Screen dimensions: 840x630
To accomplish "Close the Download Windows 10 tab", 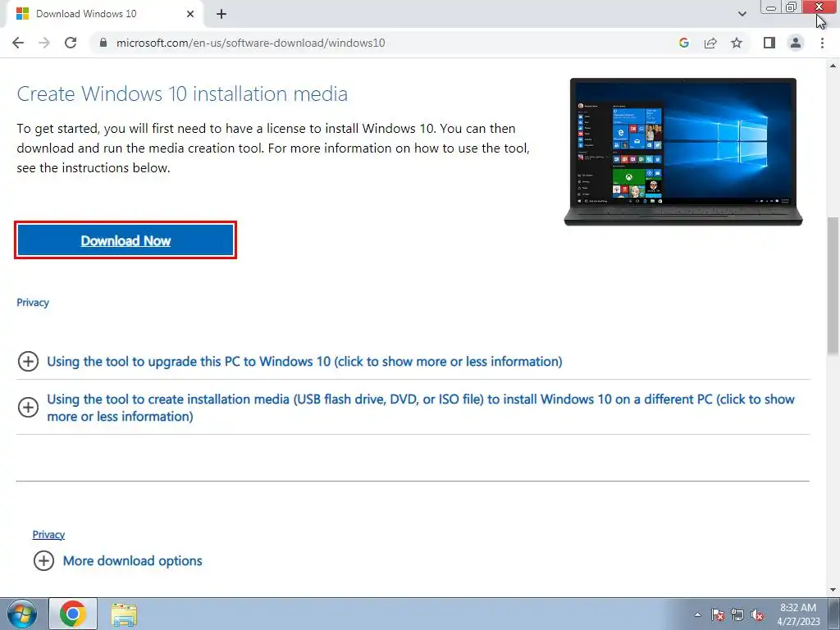I will pos(190,14).
